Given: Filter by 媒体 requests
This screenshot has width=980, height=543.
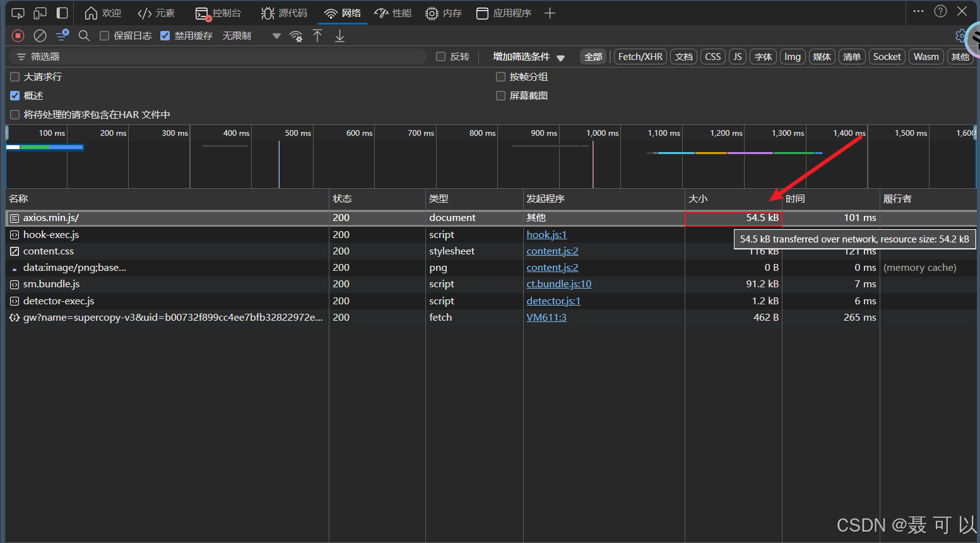Looking at the screenshot, I should click(x=822, y=57).
